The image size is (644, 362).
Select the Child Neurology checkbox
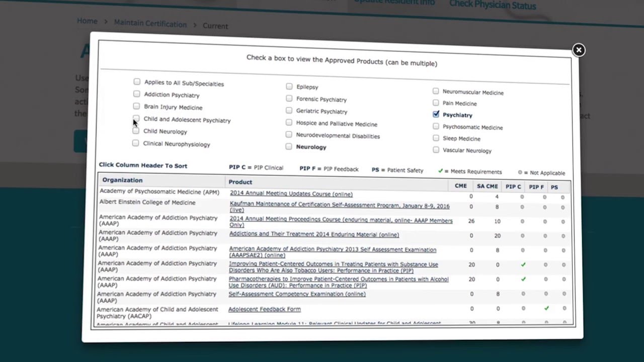(x=136, y=131)
